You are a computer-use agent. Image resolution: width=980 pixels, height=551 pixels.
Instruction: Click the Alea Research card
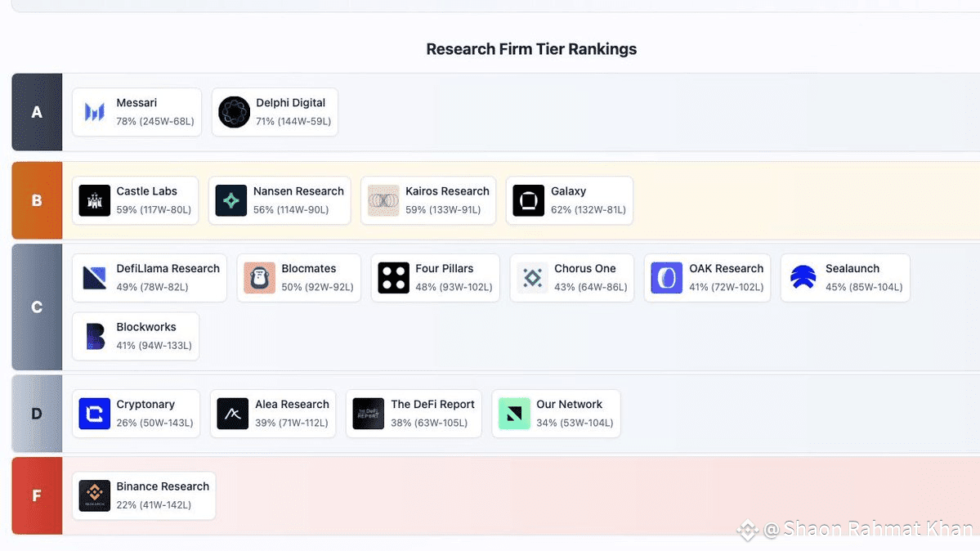pyautogui.click(x=273, y=414)
